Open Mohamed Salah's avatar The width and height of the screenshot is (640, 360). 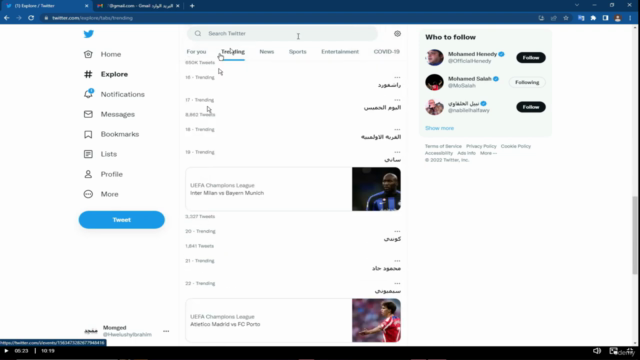pos(434,82)
